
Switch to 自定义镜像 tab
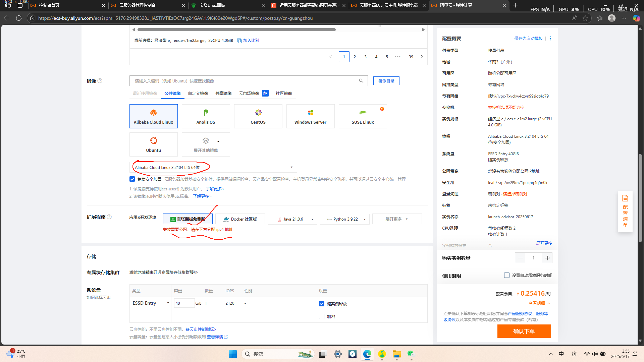pyautogui.click(x=198, y=94)
